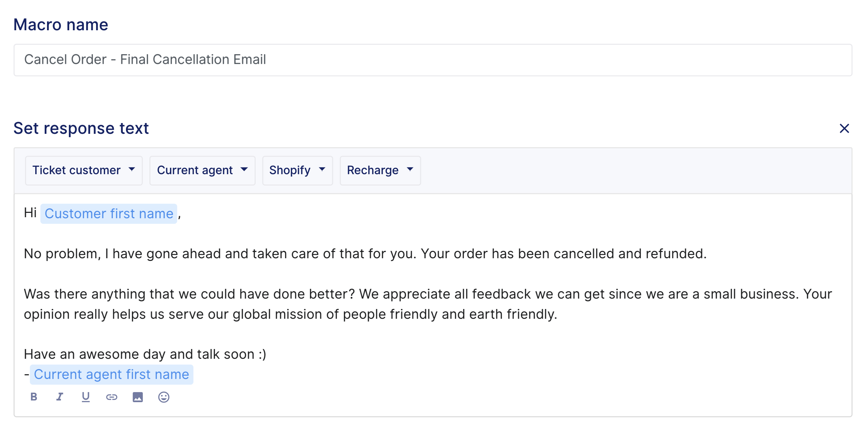
Task: Open the emoji picker
Action: click(x=164, y=397)
